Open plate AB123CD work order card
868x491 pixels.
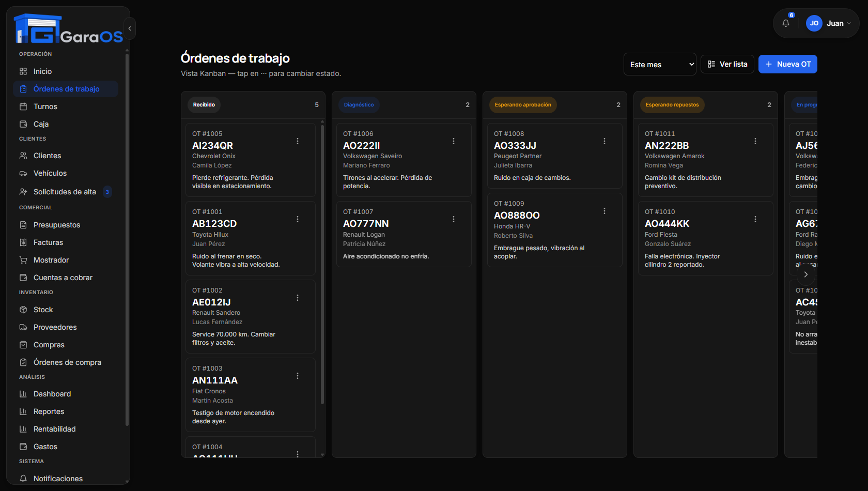(x=251, y=238)
